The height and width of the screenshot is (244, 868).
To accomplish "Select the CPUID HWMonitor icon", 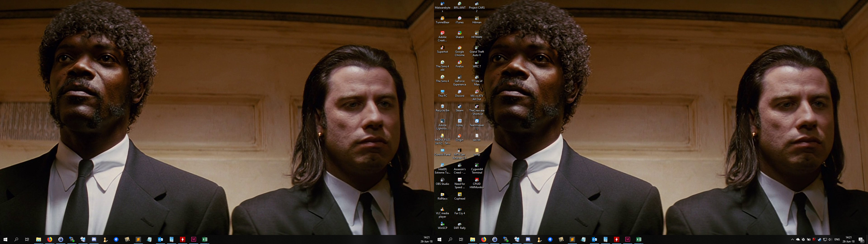I will [x=477, y=183].
